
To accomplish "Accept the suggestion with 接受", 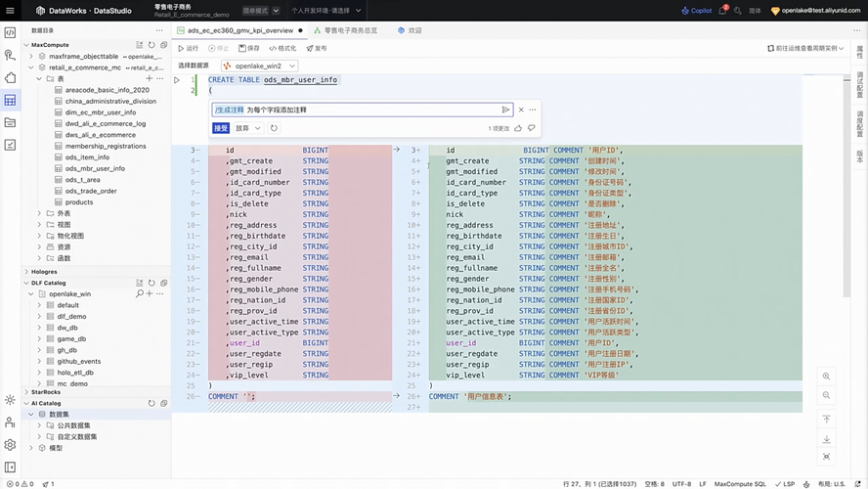I will coord(220,128).
